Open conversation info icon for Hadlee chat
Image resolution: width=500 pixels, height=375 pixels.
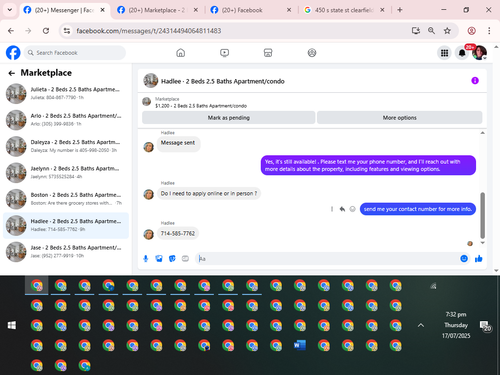coord(475,81)
